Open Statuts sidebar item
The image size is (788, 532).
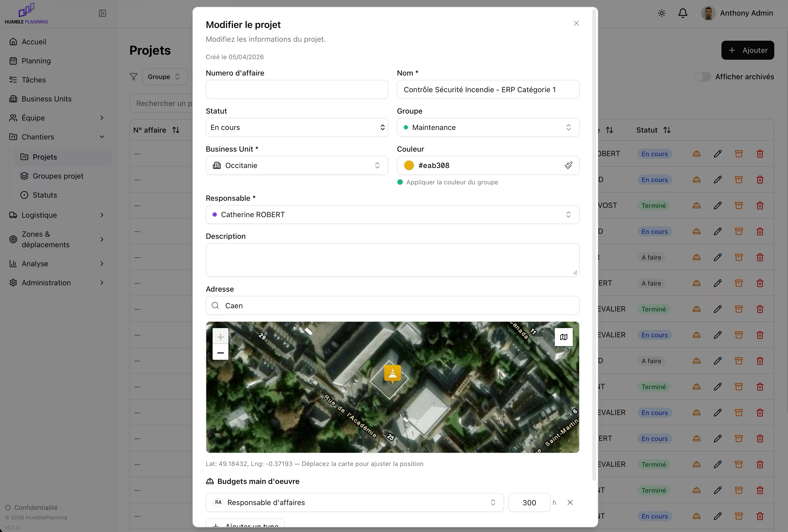[63, 195]
